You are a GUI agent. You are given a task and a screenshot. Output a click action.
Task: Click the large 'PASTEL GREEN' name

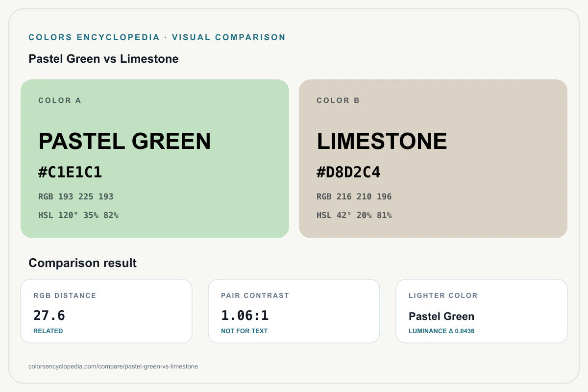click(124, 141)
